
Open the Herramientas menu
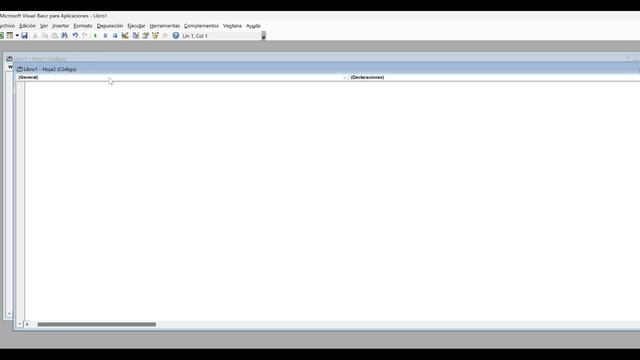coord(164,26)
